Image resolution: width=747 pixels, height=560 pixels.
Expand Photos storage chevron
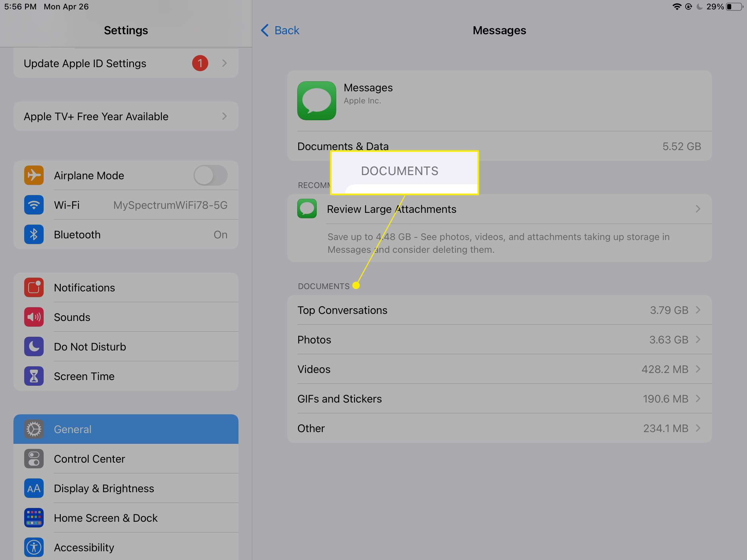point(698,339)
